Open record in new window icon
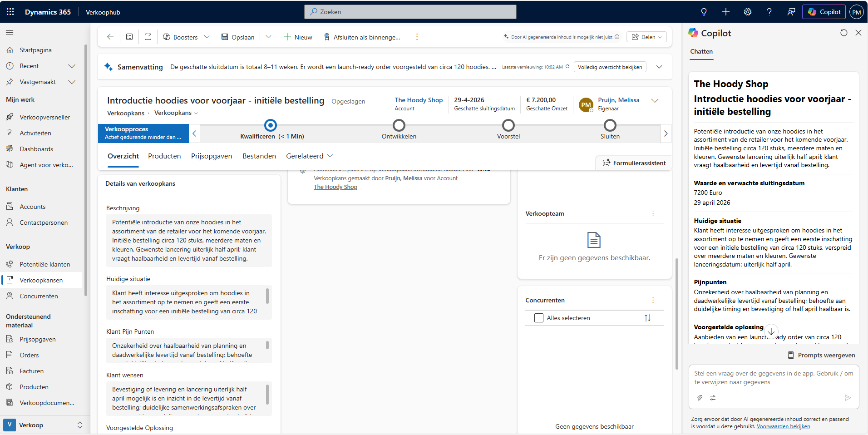The width and height of the screenshot is (868, 435). (148, 37)
